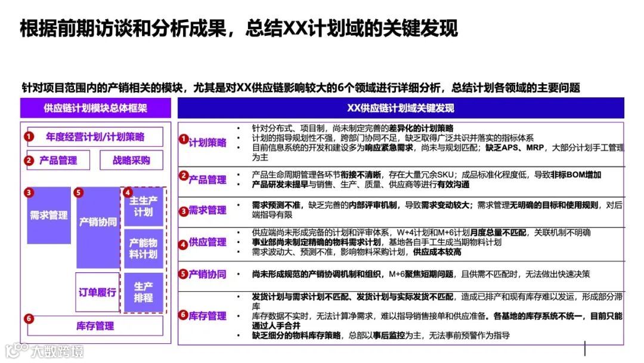This screenshot has width=644, height=363.
Task: Click bullet text 需求波动大、预测不准，影响物料采购计划
Action: (x=357, y=251)
